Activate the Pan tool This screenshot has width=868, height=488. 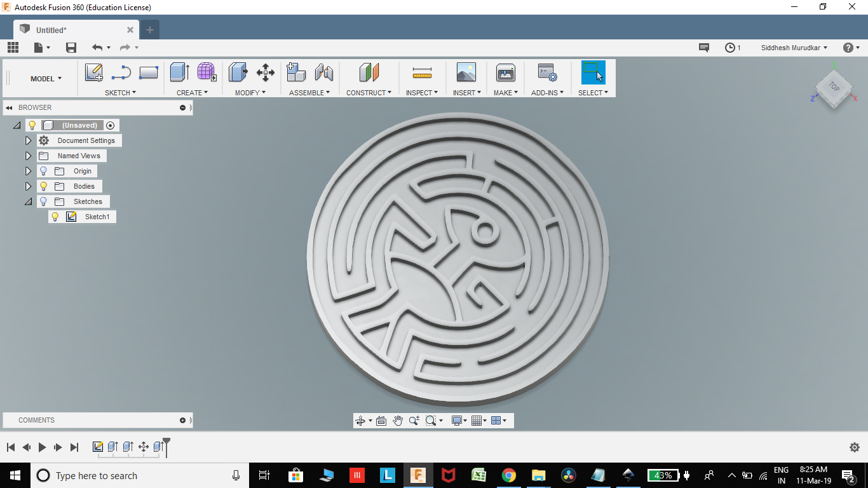coord(398,420)
